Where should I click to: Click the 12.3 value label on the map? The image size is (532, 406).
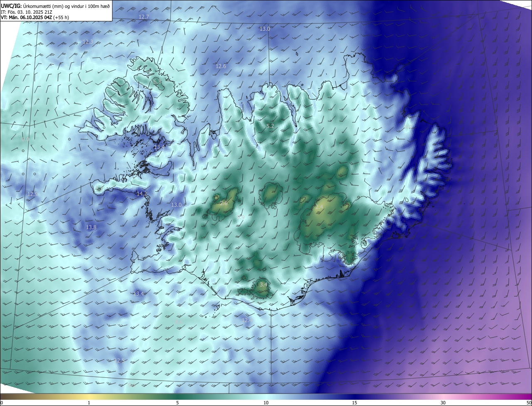point(88,42)
